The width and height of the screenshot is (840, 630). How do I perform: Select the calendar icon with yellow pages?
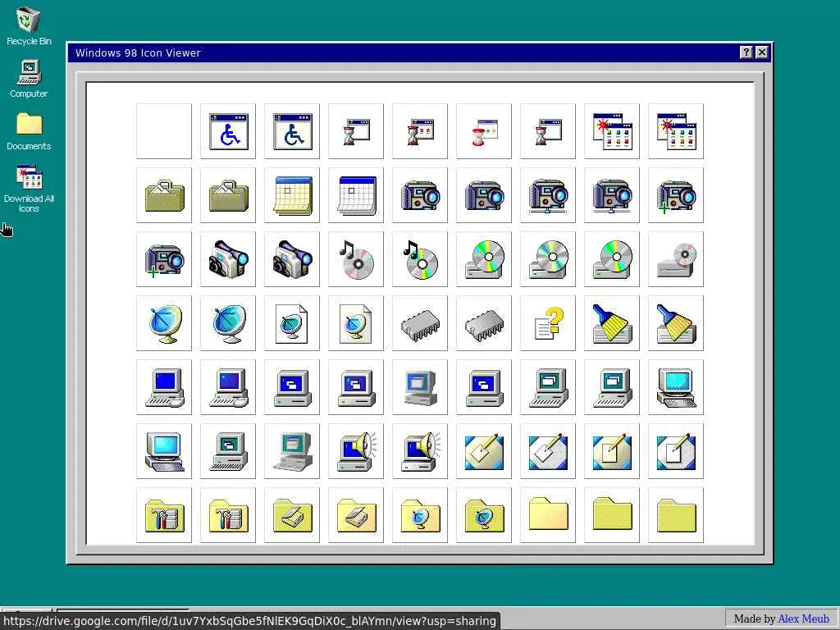pos(292,195)
